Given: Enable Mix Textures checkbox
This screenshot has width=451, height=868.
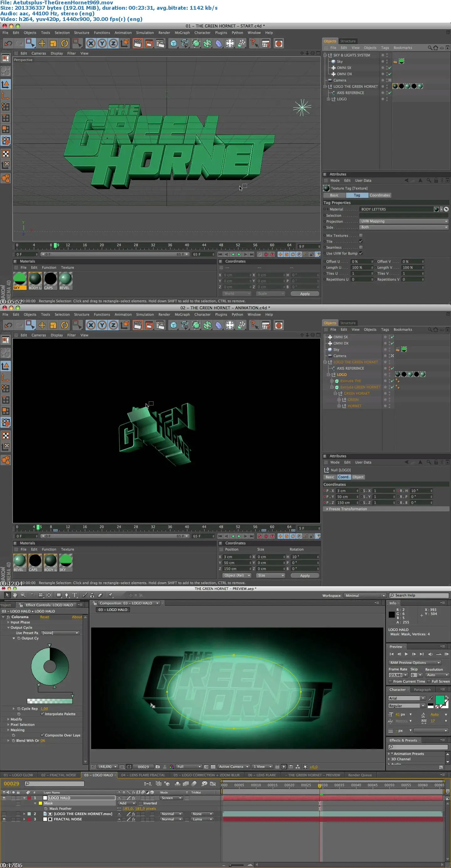Looking at the screenshot, I should 361,235.
